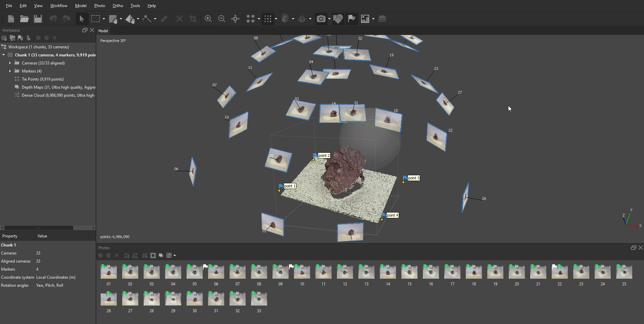
Task: Select Dense Cloud in the workspace tree
Action: click(58, 95)
